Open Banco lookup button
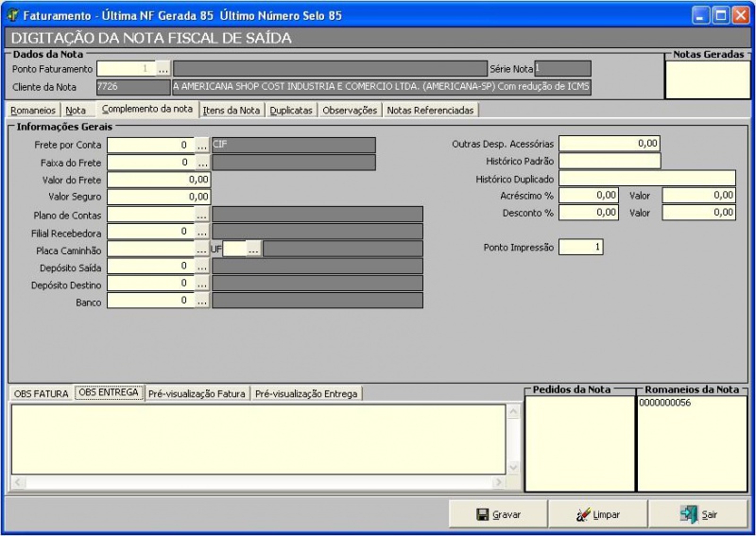Image resolution: width=756 pixels, height=536 pixels. click(x=202, y=301)
